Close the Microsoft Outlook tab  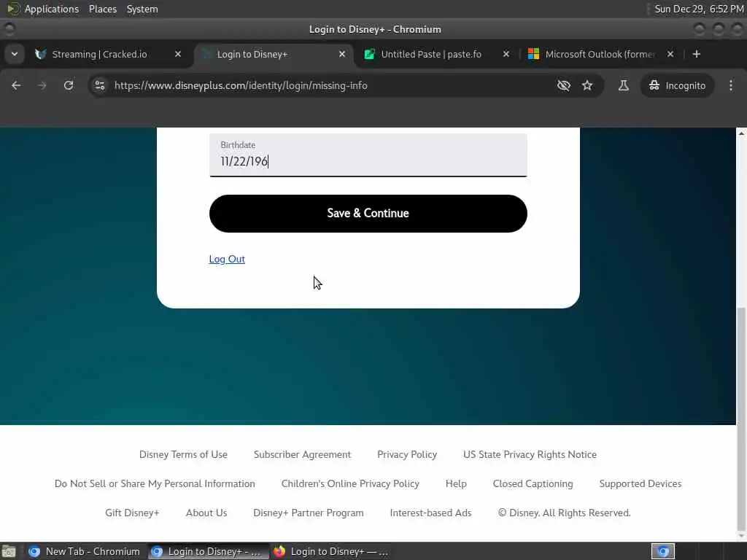(x=670, y=54)
